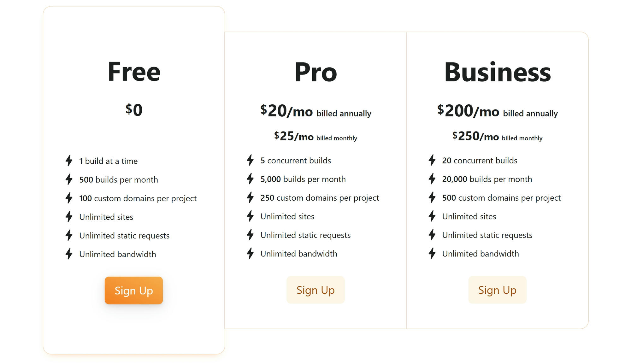Click the Business plan heading
Screen dimensions: 631x364
coord(497,72)
